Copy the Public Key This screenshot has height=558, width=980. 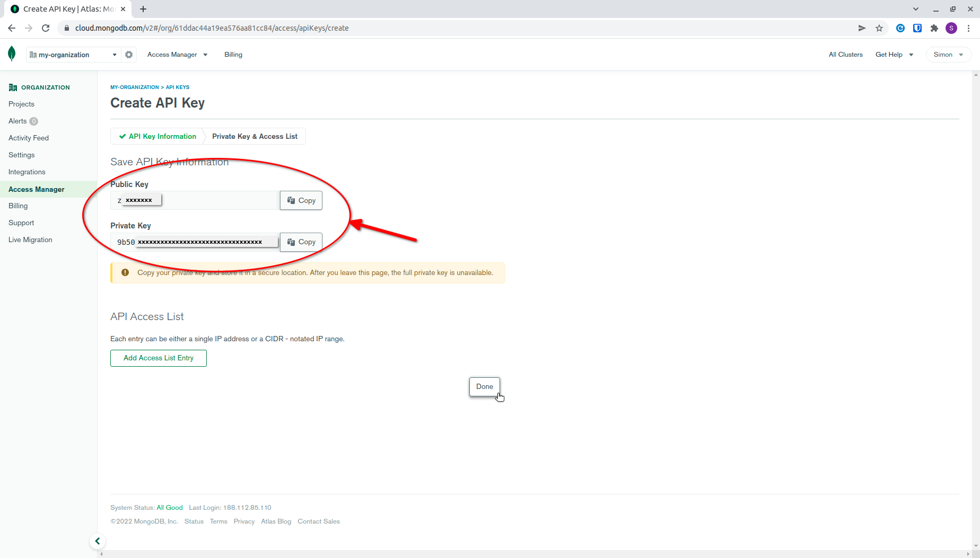tap(301, 200)
